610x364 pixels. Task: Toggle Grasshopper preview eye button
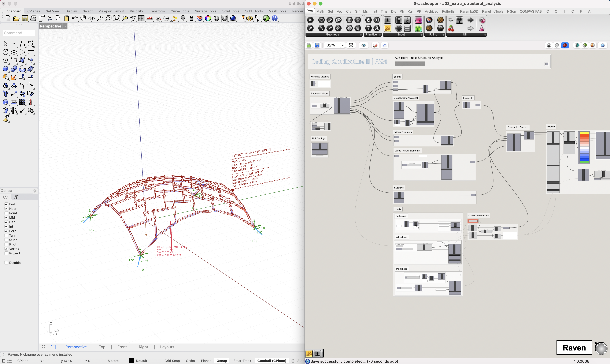364,45
